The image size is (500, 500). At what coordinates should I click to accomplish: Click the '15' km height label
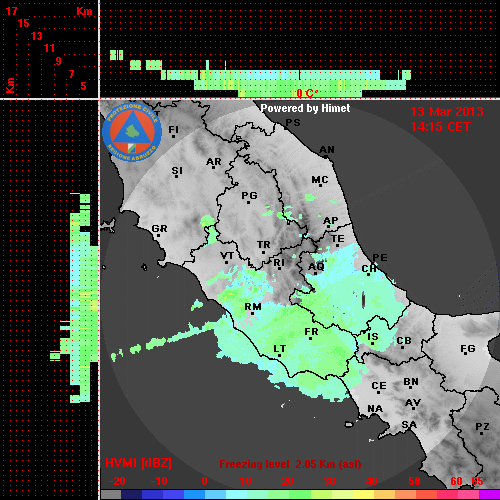coord(24,23)
